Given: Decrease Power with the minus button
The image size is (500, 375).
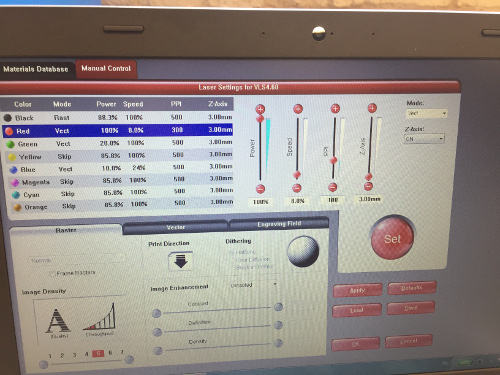Looking at the screenshot, I should [260, 189].
